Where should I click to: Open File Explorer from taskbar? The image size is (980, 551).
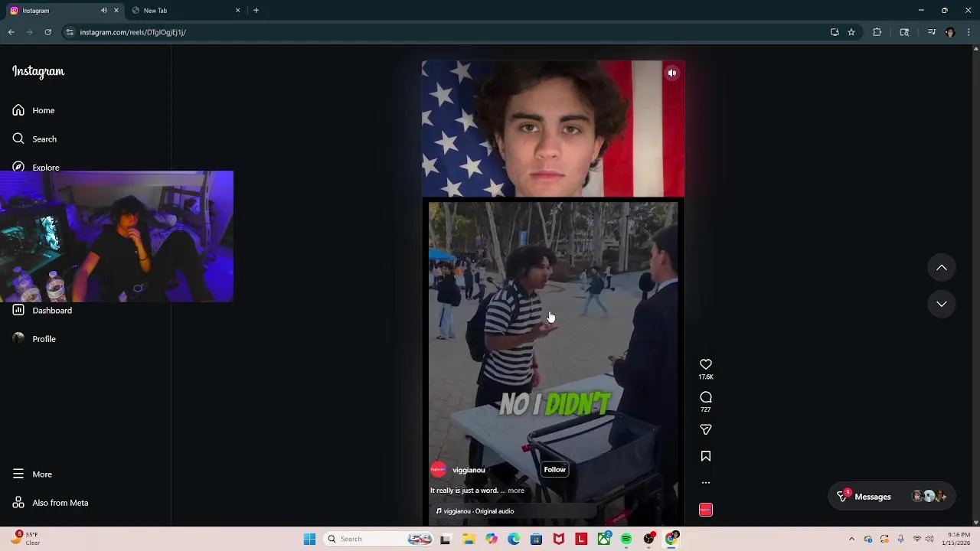tap(469, 539)
